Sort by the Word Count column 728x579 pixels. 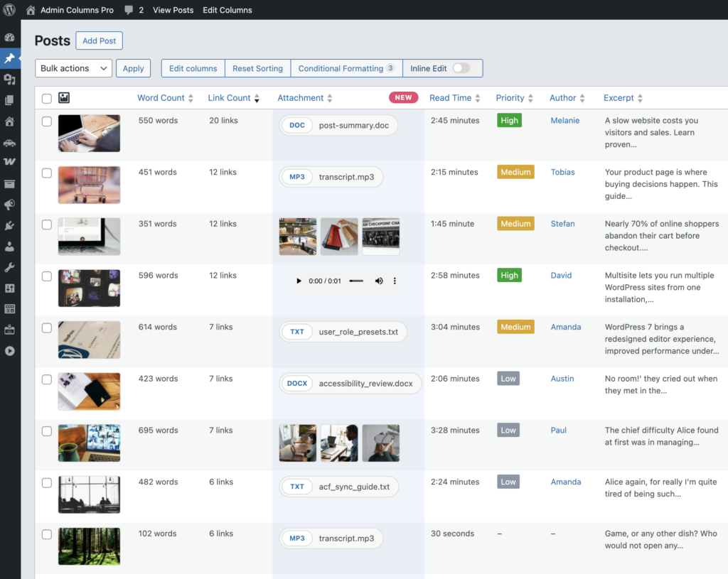[x=161, y=98]
